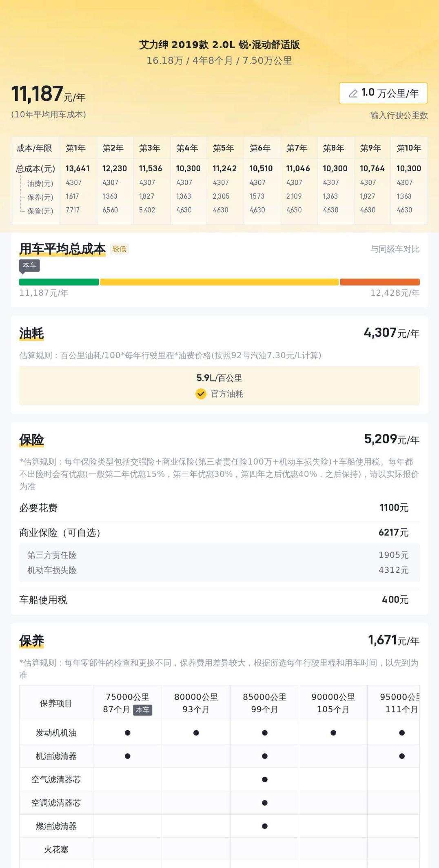439x868 pixels.
Task: Click 发动机机油 dot under 80000公里
Action: tap(196, 733)
